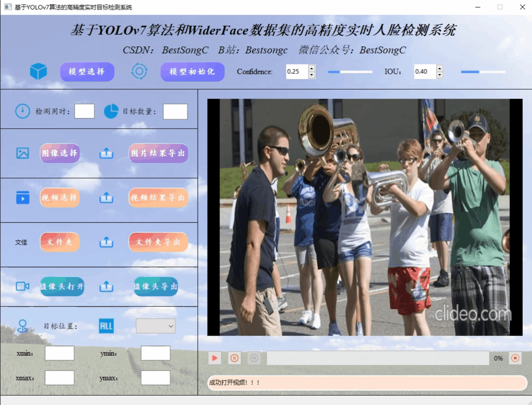Click the export icon beside 图片结果导出
This screenshot has width=532, height=405.
pyautogui.click(x=106, y=153)
